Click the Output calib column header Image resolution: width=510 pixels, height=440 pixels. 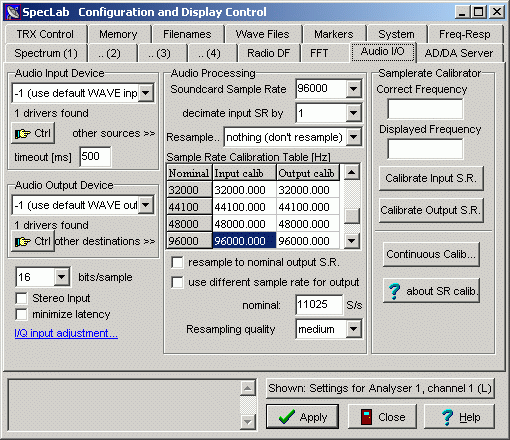(308, 173)
